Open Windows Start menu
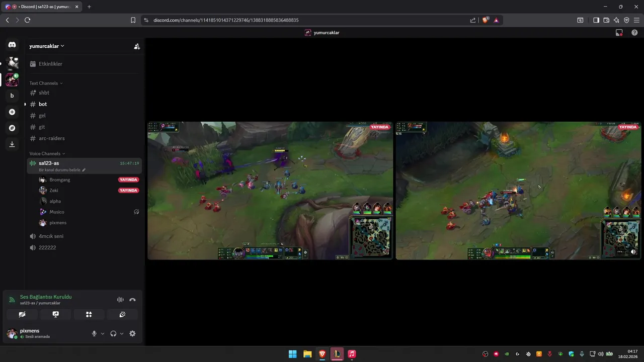 (292, 354)
